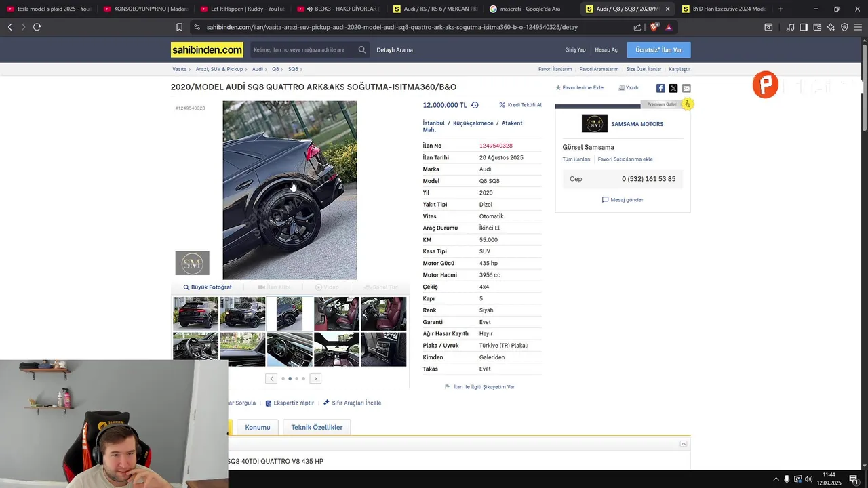Click Küçükçekmece location link
The height and width of the screenshot is (488, 868).
pos(473,123)
